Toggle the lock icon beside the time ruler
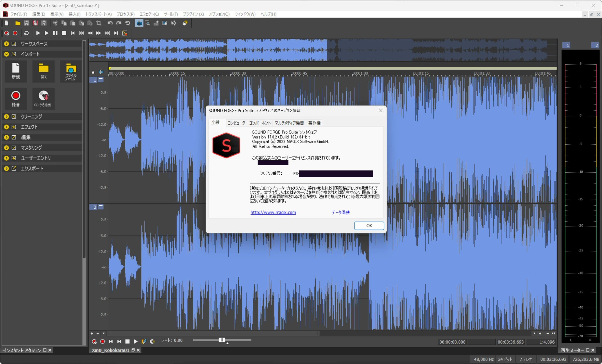 click(93, 72)
